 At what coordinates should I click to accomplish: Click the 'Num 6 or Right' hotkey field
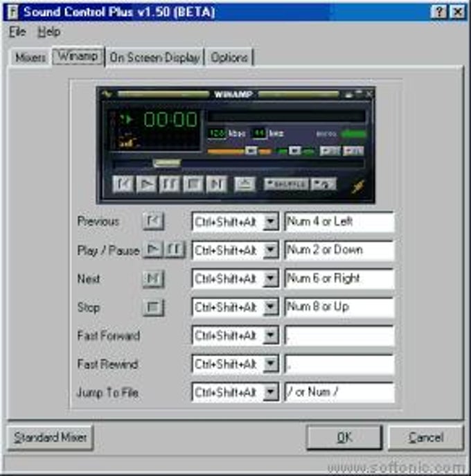(339, 279)
